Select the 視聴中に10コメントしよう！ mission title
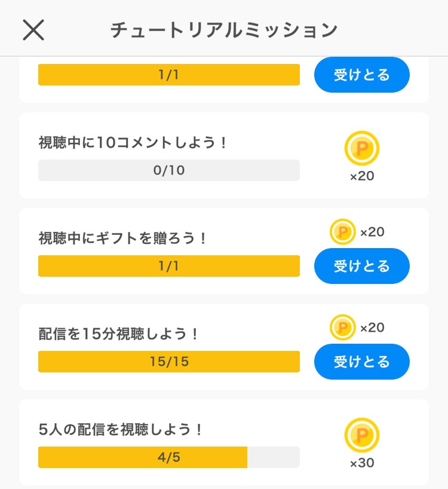Viewport: 448px width, 489px height. [132, 143]
